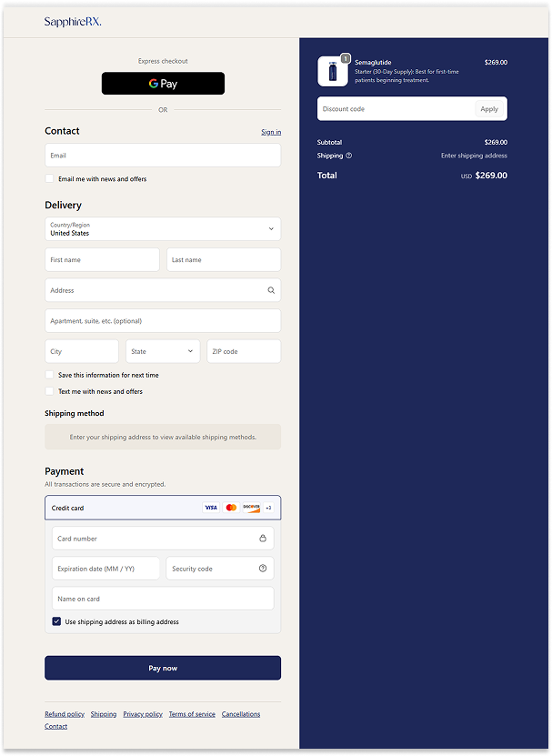Image resolution: width=552 pixels, height=756 pixels.
Task: Click the Subtotal label
Action: (x=329, y=142)
